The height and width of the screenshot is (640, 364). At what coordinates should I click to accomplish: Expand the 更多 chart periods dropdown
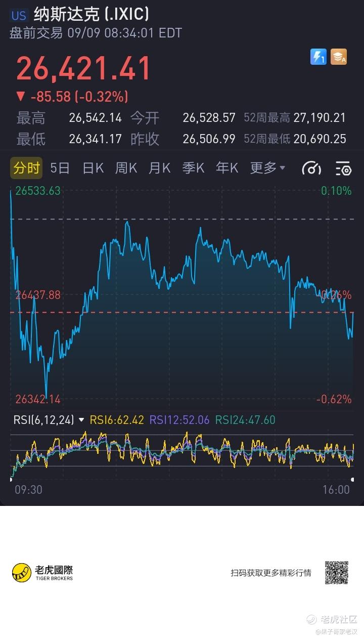point(267,168)
